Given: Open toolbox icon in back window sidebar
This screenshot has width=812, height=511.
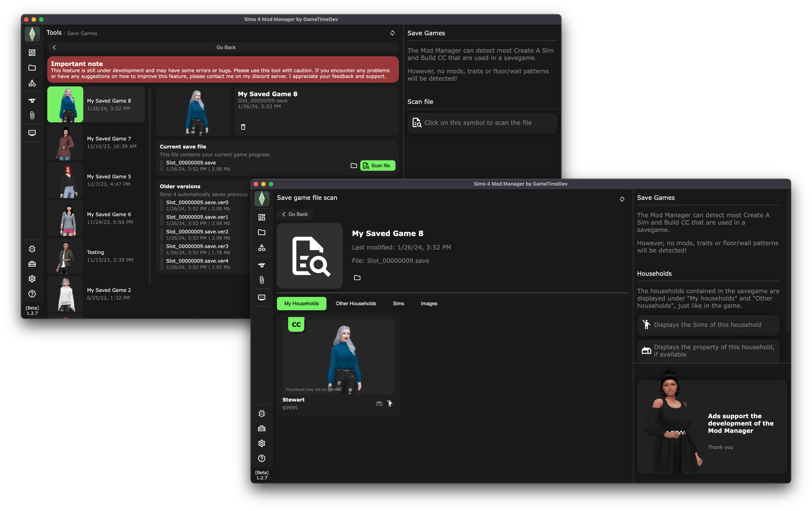Looking at the screenshot, I should coord(32,264).
